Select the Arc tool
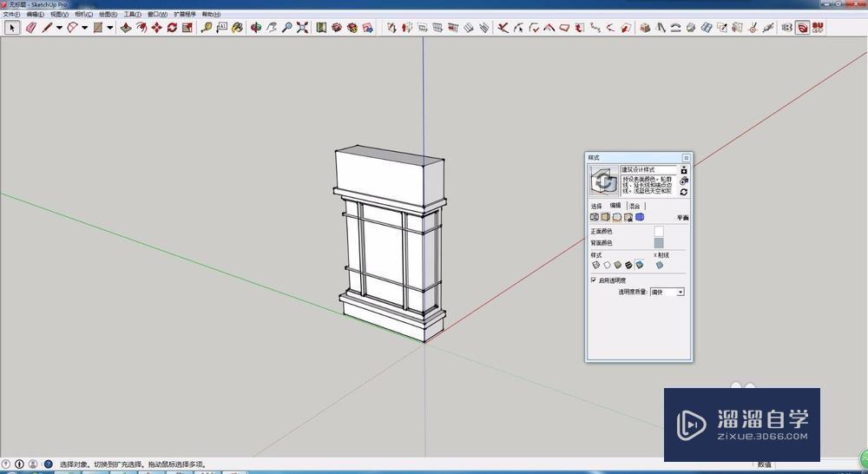 [x=73, y=27]
